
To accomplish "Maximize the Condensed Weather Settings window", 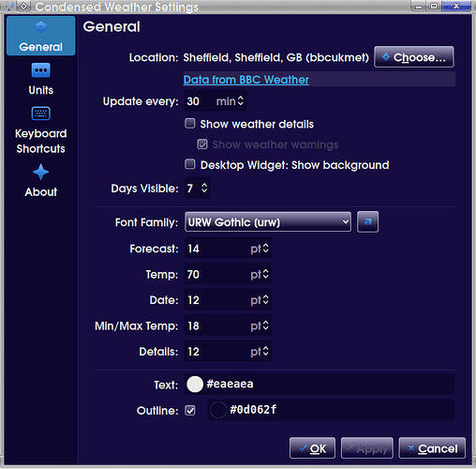I will (x=434, y=7).
